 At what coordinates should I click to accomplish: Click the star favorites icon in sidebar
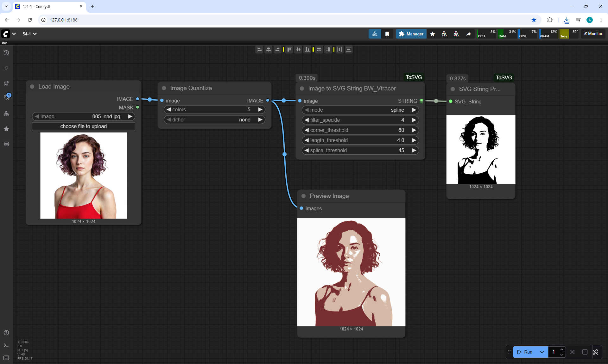point(6,129)
